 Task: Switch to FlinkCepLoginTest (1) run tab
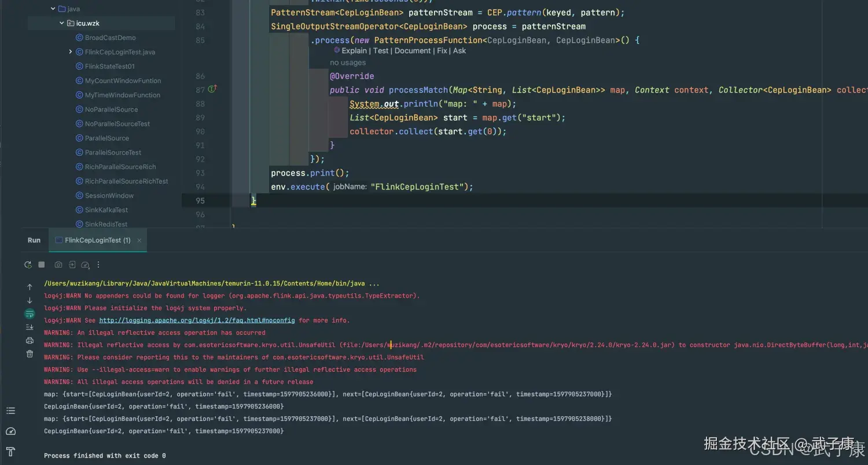tap(98, 240)
